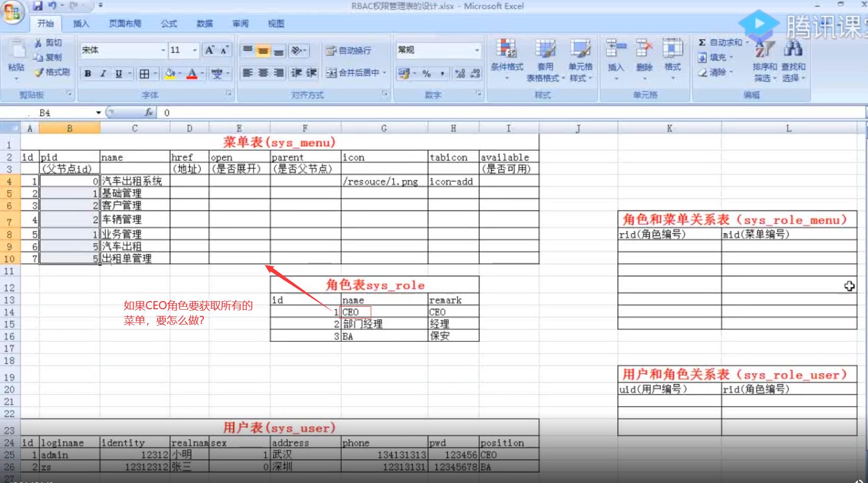Screen dimensions: 868x483
Task: Switch to the 页面布局 tab
Action: point(125,23)
